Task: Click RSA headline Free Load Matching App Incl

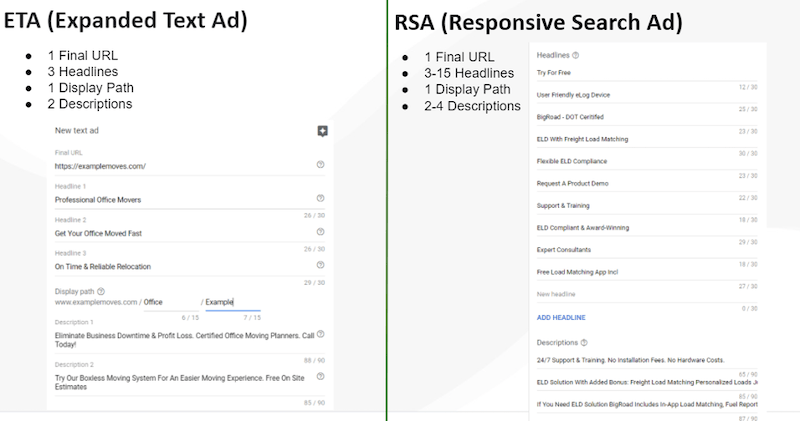Action: coord(647,272)
